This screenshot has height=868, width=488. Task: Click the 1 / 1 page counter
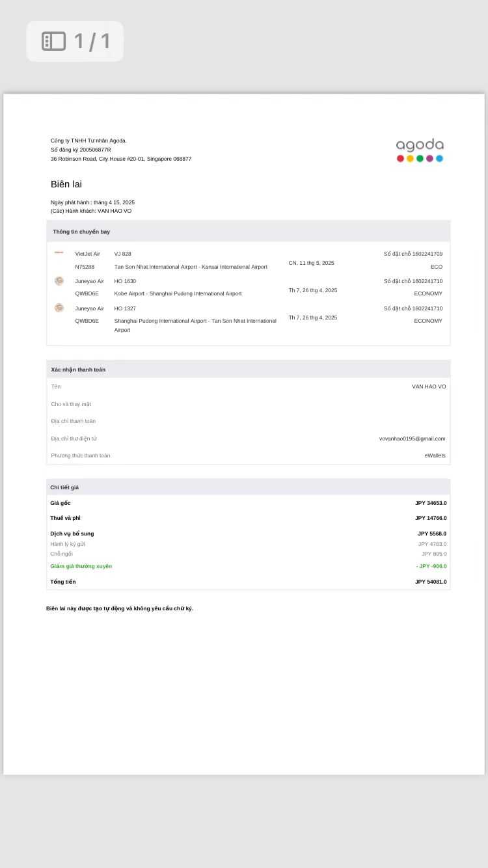point(92,42)
